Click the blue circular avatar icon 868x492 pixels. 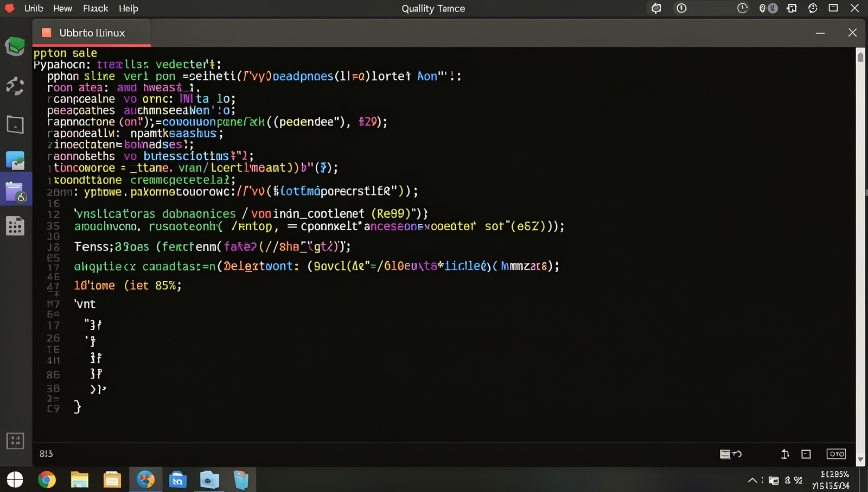tap(773, 8)
